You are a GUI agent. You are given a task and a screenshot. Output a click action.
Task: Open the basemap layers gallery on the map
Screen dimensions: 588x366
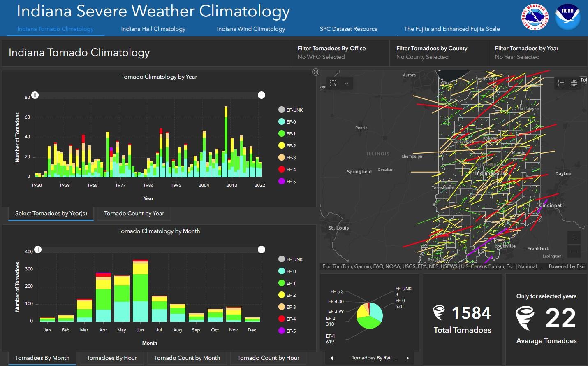coord(574,83)
